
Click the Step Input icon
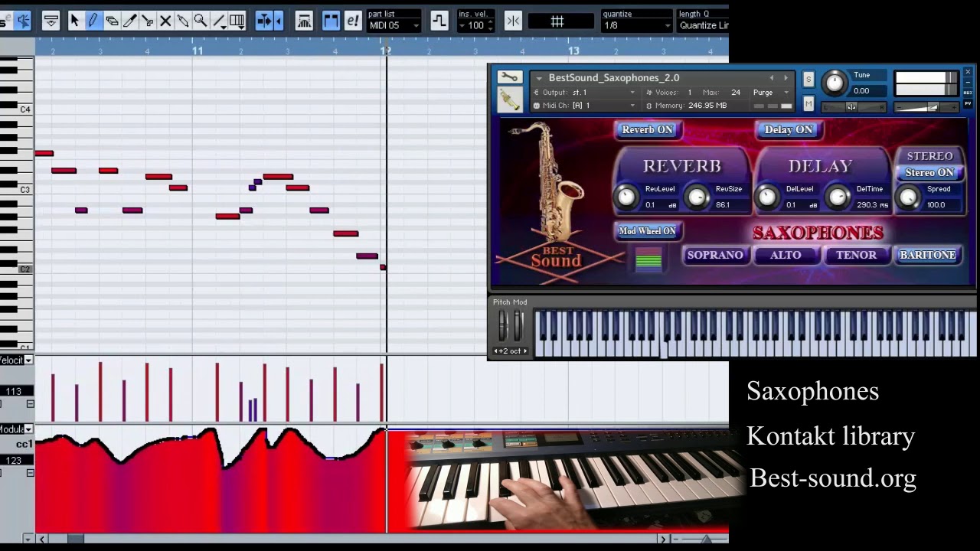(x=439, y=21)
